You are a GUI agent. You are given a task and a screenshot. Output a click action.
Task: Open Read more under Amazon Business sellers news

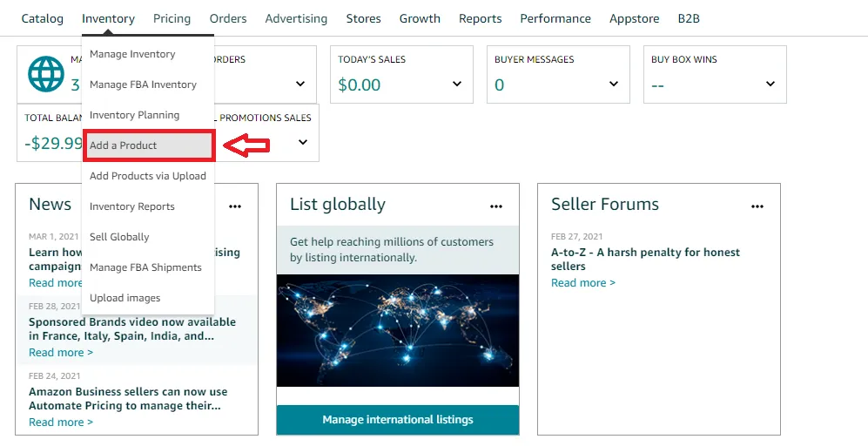(x=61, y=422)
